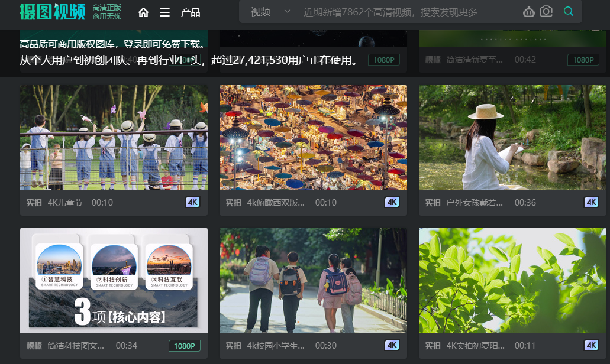This screenshot has height=364, width=610.
Task: Open the 户外女孩戴着 straw hat thumbnail
Action: [x=512, y=137]
